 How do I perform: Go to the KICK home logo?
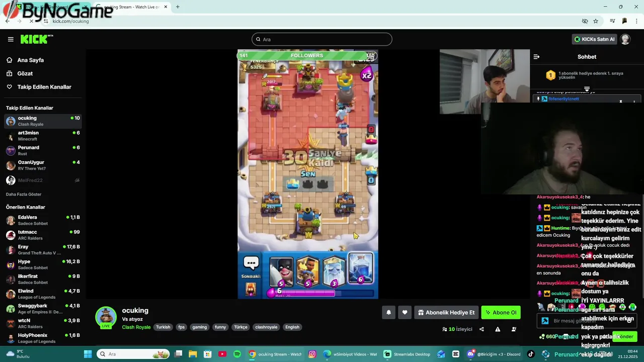click(x=37, y=39)
